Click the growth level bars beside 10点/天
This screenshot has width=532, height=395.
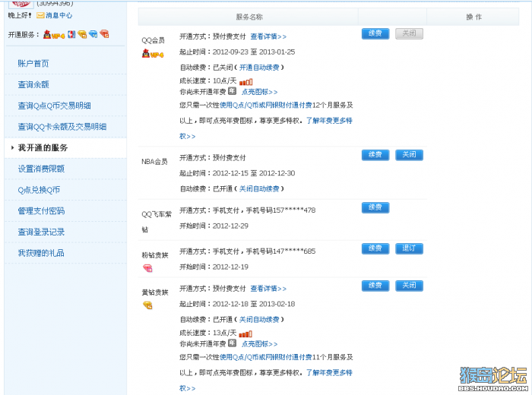pos(246,82)
